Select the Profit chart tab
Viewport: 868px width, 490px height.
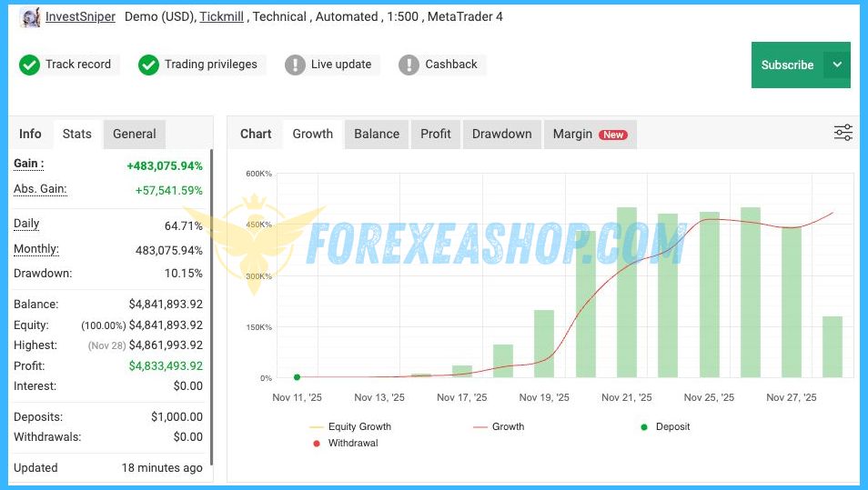point(436,134)
